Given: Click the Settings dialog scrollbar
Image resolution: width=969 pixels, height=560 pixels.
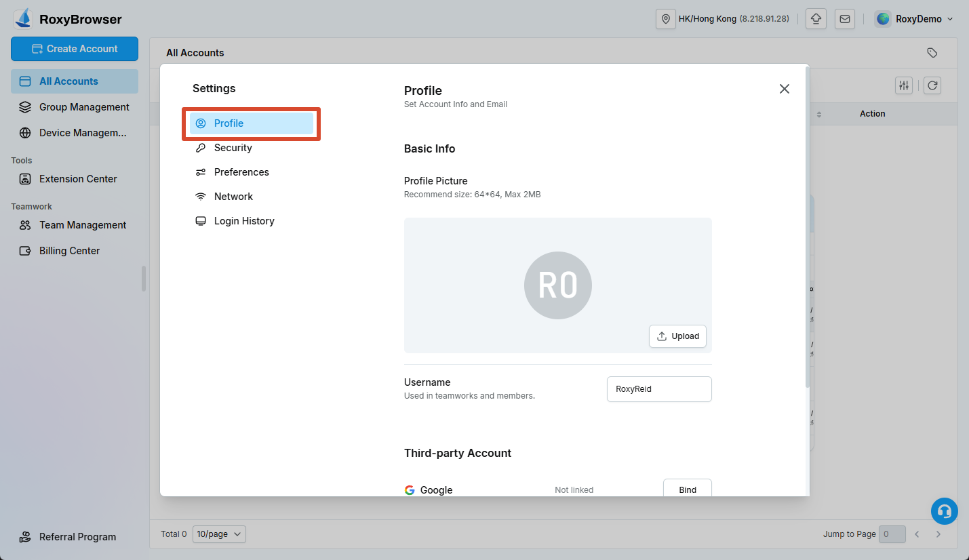Looking at the screenshot, I should tap(807, 227).
